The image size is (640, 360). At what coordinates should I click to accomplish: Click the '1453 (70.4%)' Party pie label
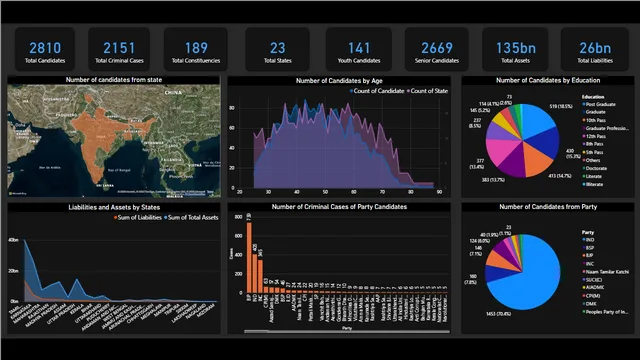498,314
